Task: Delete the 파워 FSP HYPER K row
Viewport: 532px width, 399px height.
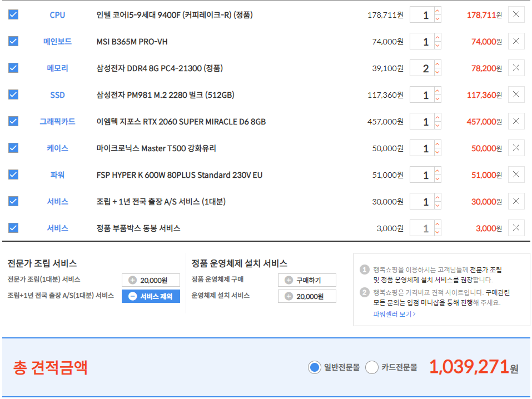Action: pos(516,174)
